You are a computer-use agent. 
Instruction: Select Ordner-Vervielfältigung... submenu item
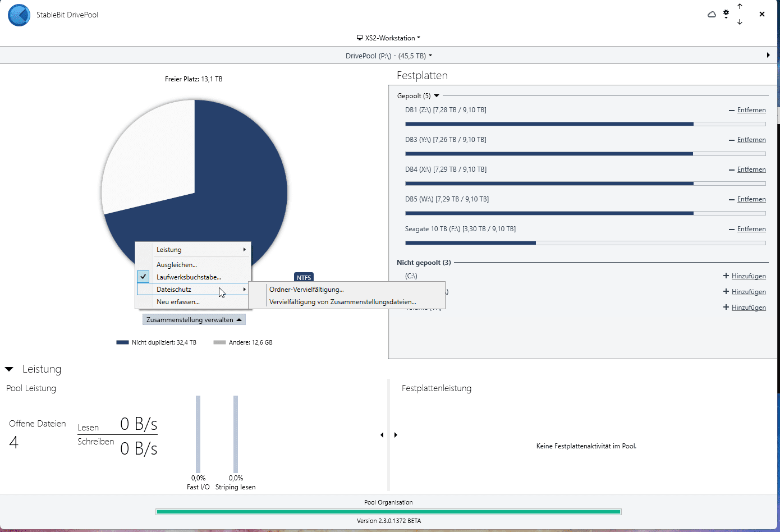306,290
